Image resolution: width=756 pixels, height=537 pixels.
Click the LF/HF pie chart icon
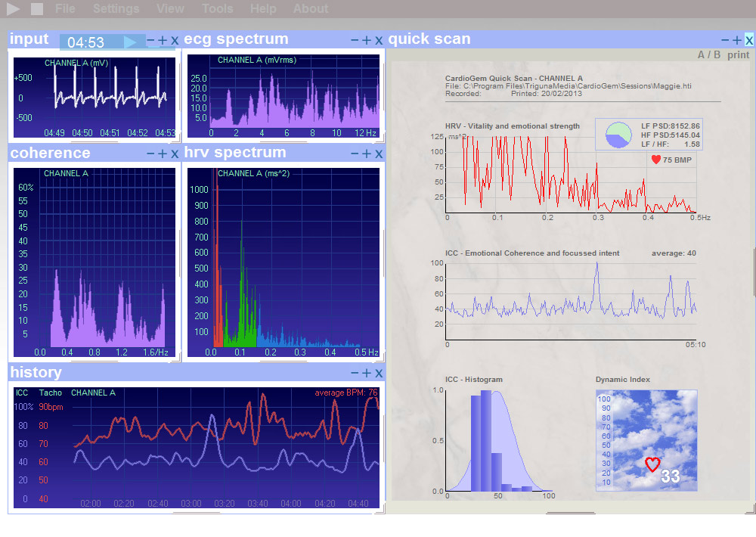(x=618, y=135)
